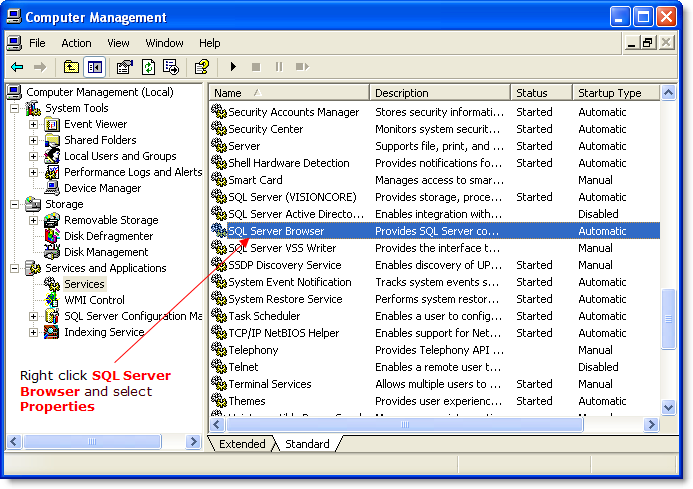Select the SQL Server Browser service
The image size is (693, 489).
pos(276,231)
